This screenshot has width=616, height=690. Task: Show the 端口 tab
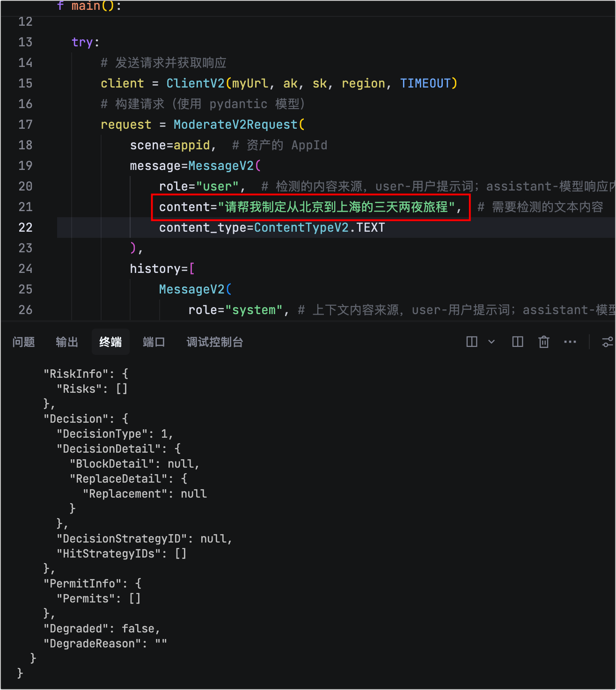(x=154, y=342)
